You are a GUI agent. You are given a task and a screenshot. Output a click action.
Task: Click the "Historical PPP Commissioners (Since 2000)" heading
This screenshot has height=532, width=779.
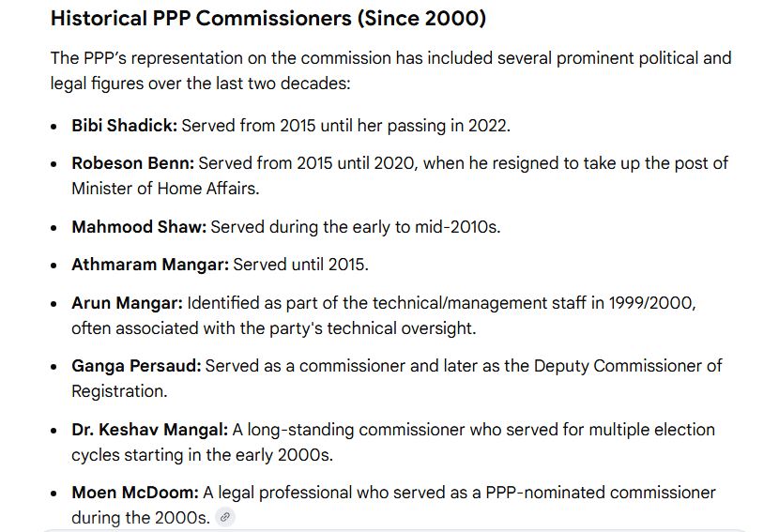[x=268, y=19]
